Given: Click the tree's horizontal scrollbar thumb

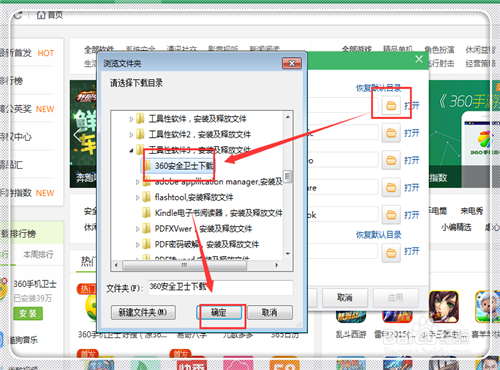Looking at the screenshot, I should pos(184,265).
